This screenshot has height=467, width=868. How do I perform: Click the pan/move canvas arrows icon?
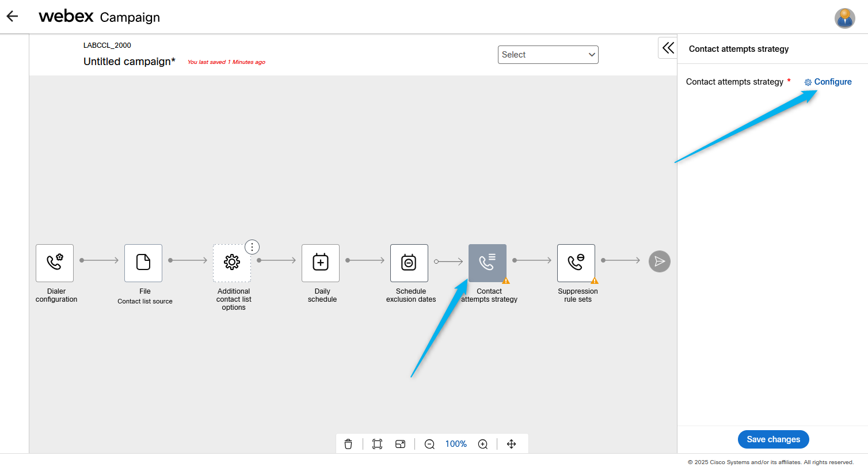pyautogui.click(x=511, y=444)
